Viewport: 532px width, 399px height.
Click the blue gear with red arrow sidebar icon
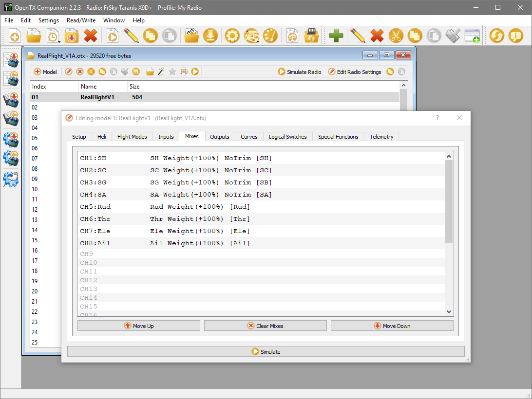pyautogui.click(x=11, y=140)
